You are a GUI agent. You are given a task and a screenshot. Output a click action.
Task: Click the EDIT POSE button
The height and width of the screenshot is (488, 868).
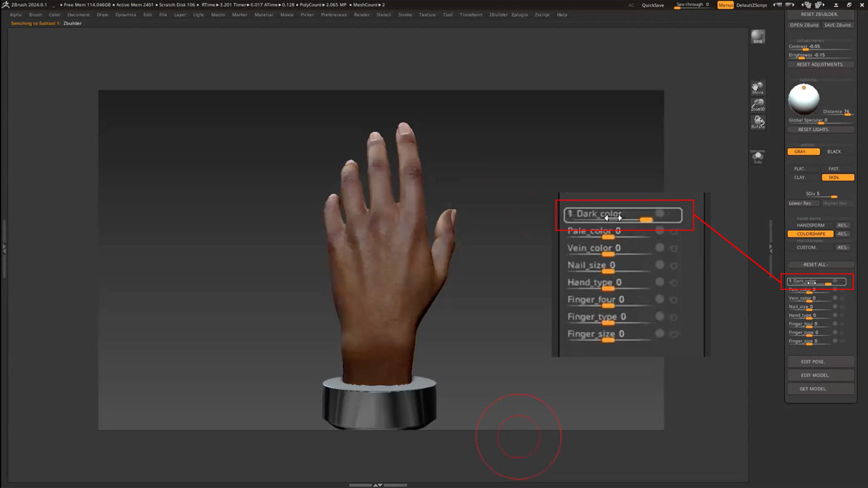[x=820, y=361]
